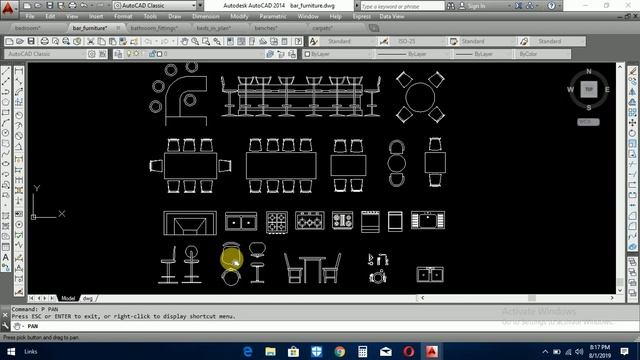Click Paste in the standard toolbar
The height and width of the screenshot is (360, 640).
112,41
